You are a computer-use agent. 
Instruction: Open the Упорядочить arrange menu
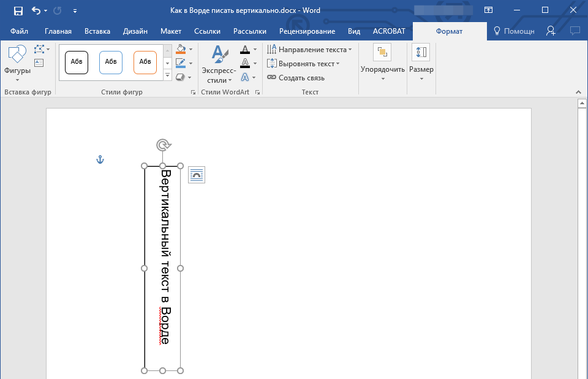[382, 63]
